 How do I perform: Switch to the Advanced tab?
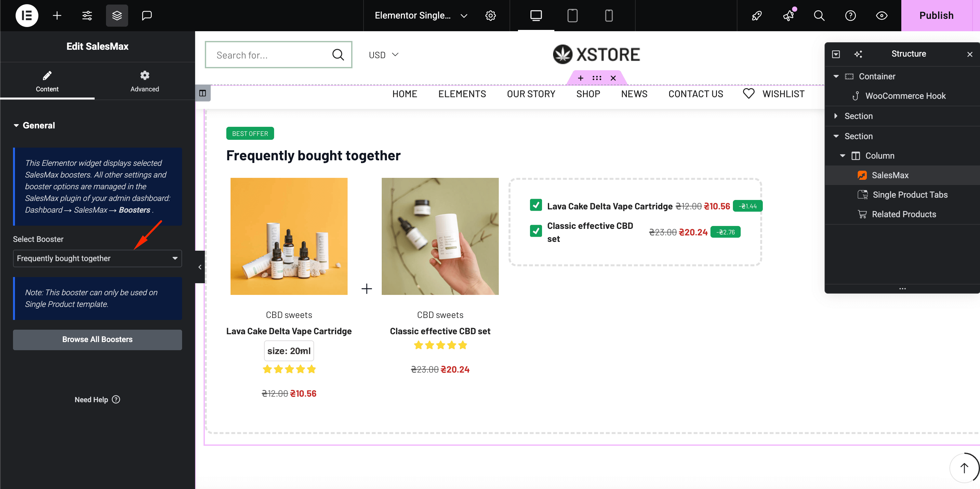coord(145,81)
